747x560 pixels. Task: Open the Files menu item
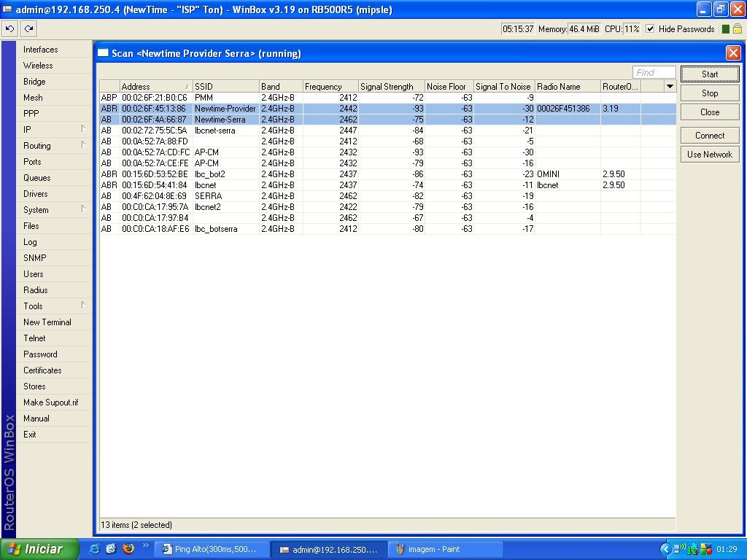coord(54,226)
